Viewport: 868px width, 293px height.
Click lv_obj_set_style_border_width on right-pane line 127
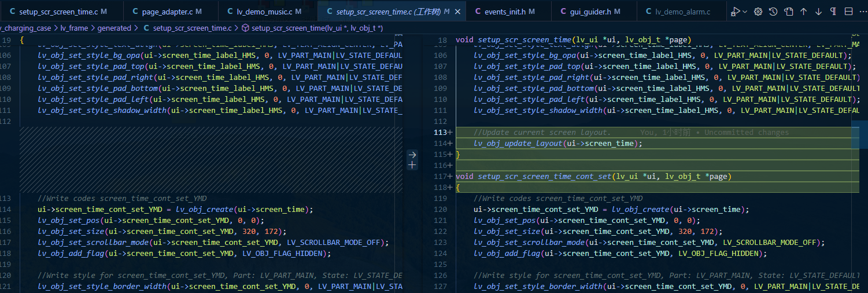click(x=538, y=287)
